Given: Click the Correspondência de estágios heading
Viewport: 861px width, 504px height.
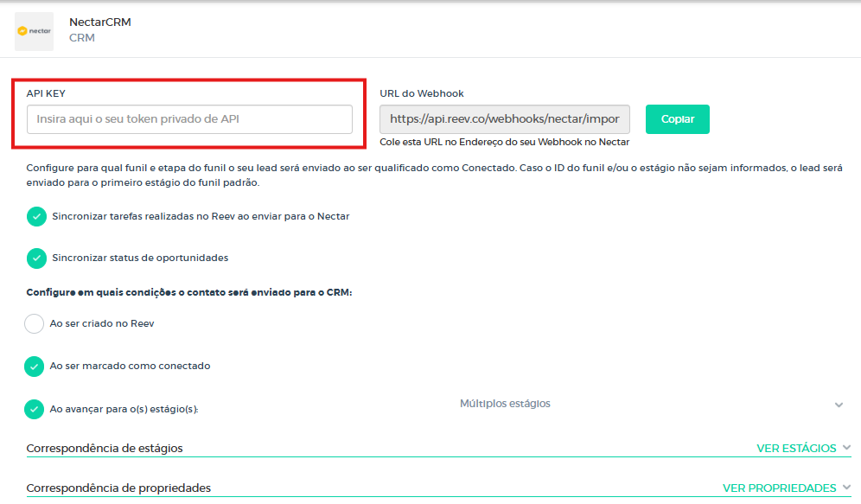Looking at the screenshot, I should [105, 449].
